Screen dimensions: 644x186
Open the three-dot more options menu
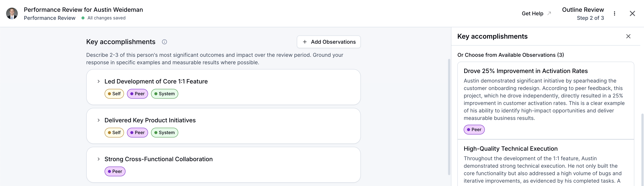click(614, 13)
